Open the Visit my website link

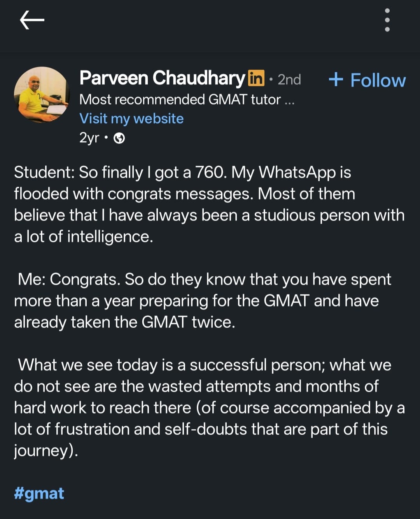coord(131,119)
